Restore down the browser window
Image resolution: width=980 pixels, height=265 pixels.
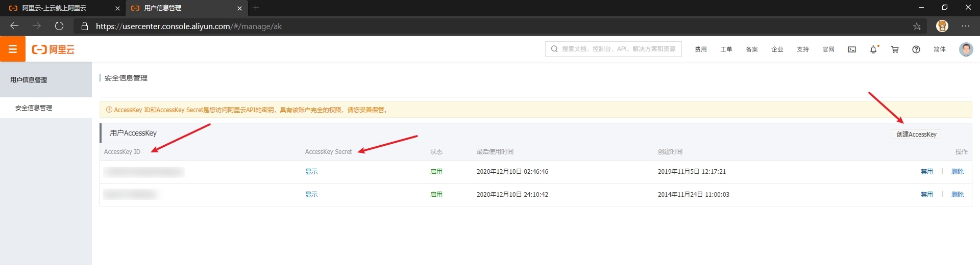pos(945,8)
